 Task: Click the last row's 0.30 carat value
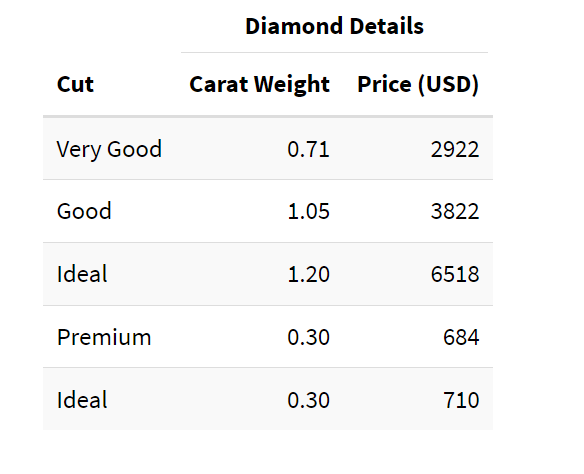[308, 400]
